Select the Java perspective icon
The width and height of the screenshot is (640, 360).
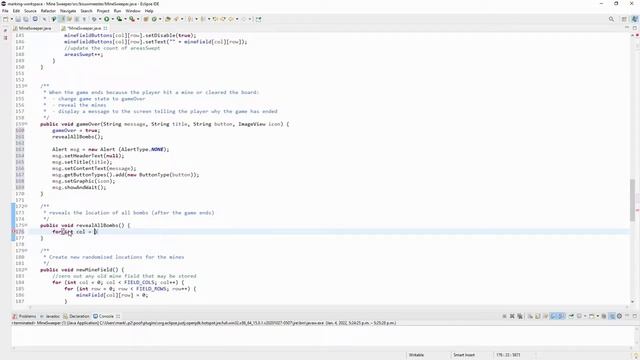click(x=635, y=19)
